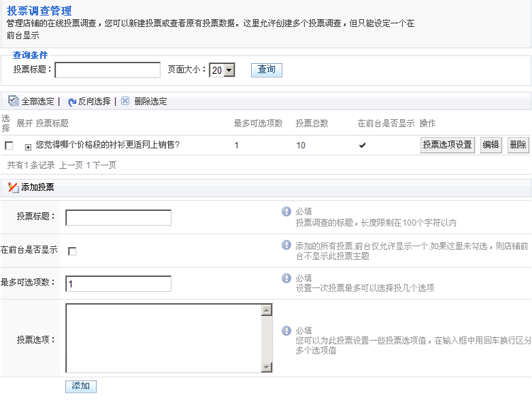The image size is (532, 406).
Task: Click the info icon beside 投票选项 hint
Action: [287, 331]
